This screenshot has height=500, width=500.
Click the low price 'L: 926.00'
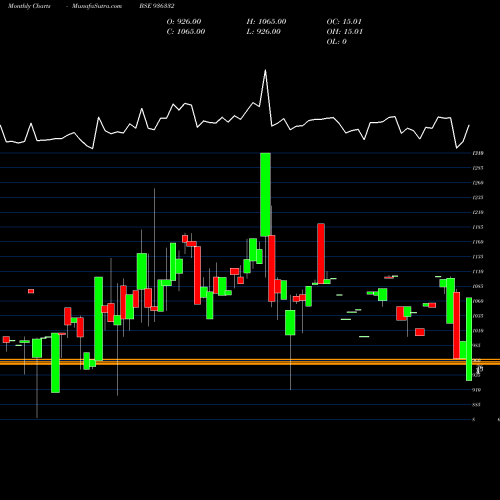[263, 31]
